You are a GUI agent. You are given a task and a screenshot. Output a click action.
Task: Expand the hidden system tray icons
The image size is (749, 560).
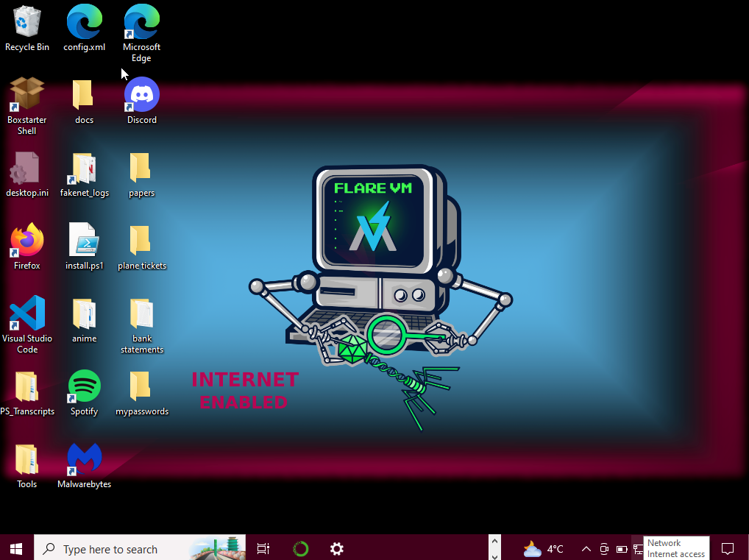[x=586, y=549]
